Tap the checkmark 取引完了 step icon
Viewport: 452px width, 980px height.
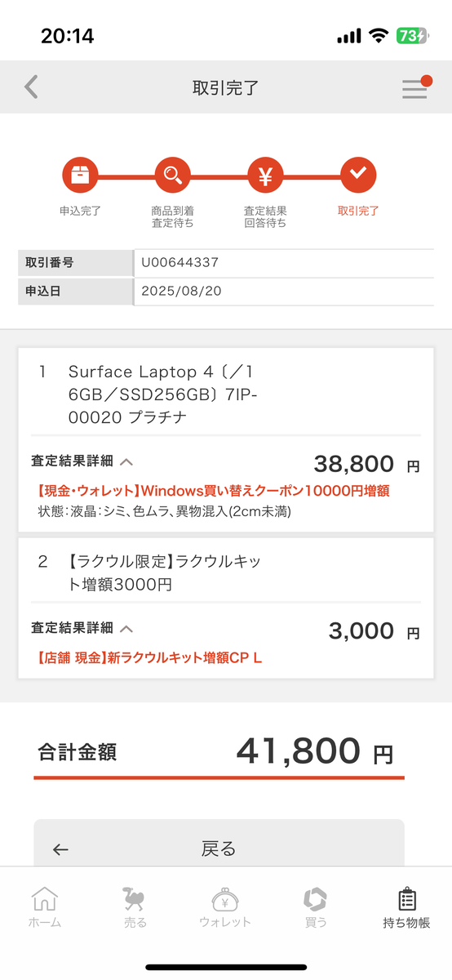(358, 174)
